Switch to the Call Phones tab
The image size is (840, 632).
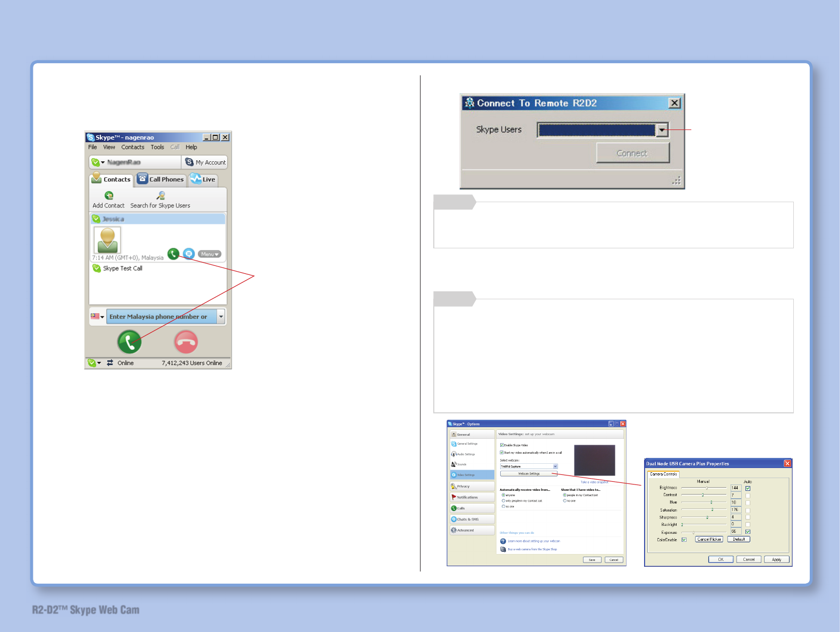[x=161, y=179]
